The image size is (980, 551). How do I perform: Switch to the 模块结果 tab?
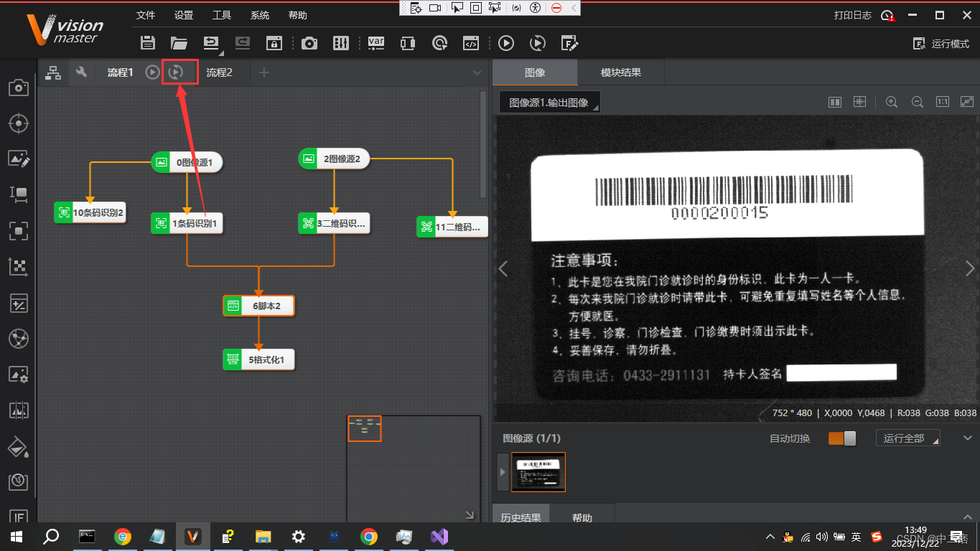[x=621, y=72]
